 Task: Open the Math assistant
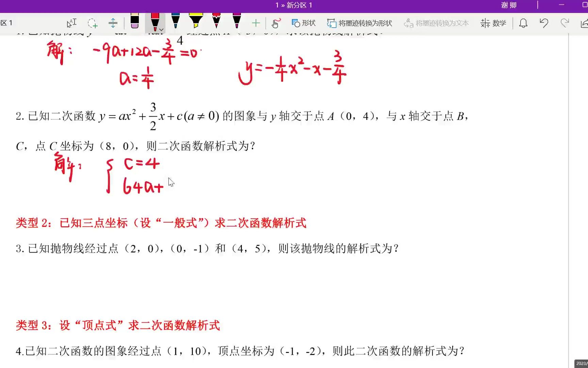[493, 23]
